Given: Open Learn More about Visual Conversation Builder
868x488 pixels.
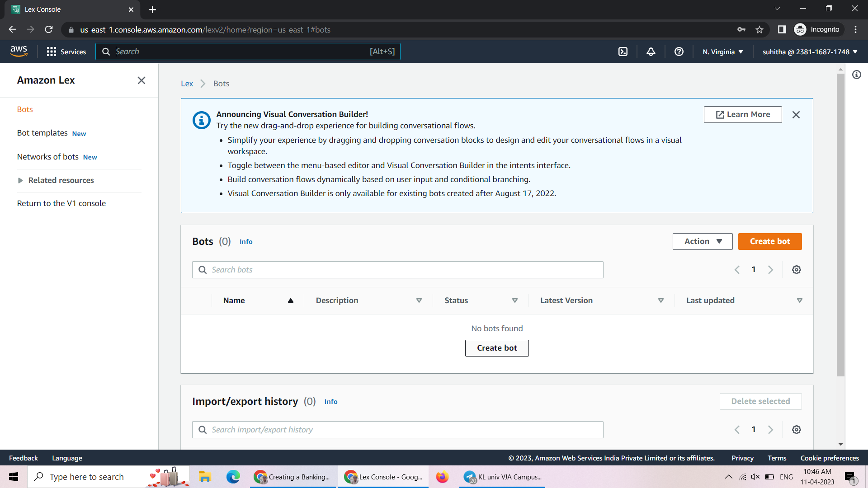Looking at the screenshot, I should pyautogui.click(x=743, y=114).
